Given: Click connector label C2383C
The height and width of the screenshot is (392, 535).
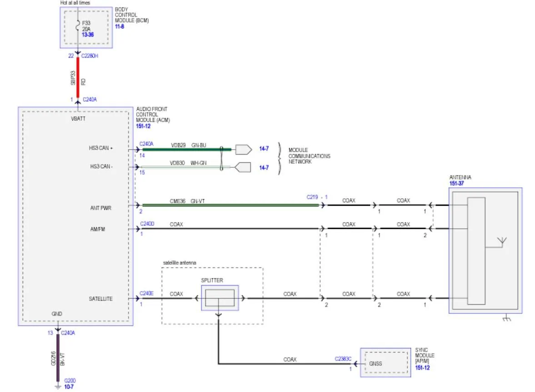Looking at the screenshot, I should [x=343, y=359].
